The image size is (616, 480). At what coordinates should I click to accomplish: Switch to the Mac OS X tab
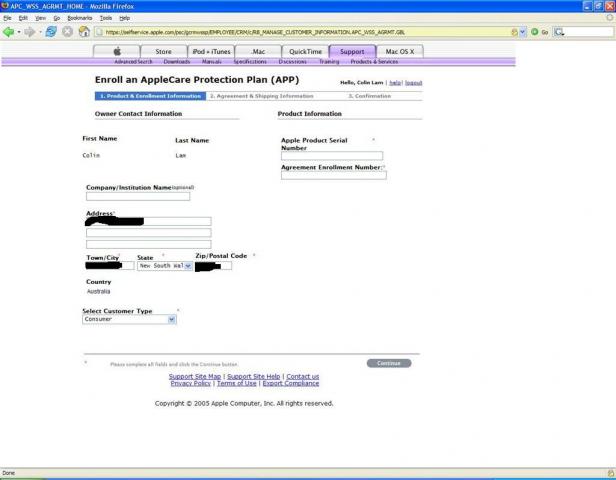tap(400, 51)
